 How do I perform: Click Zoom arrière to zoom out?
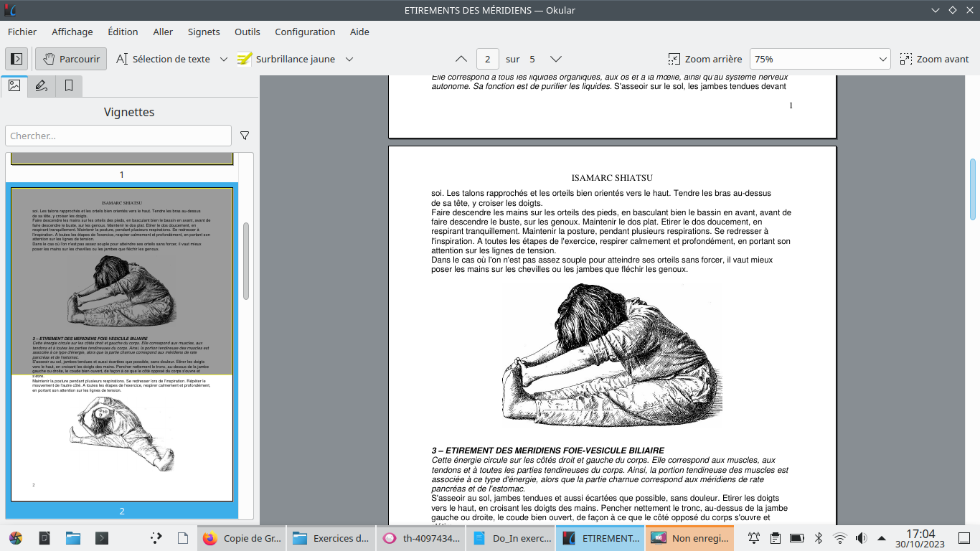point(705,59)
